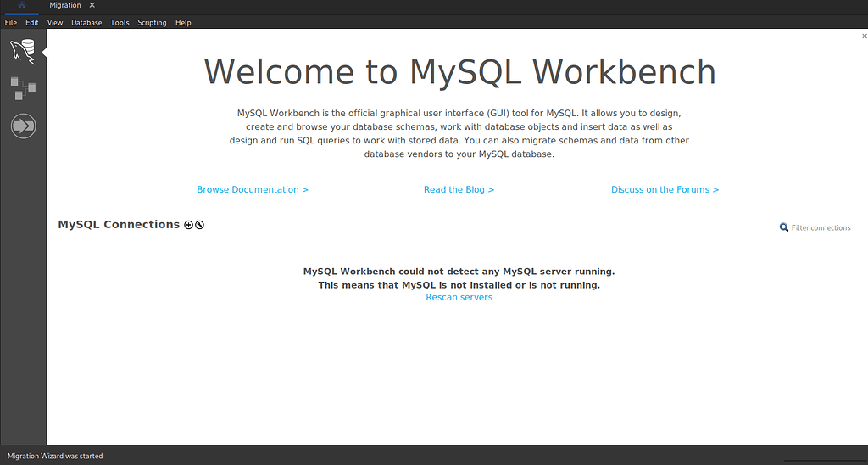Follow the Browse Documentation link

253,190
